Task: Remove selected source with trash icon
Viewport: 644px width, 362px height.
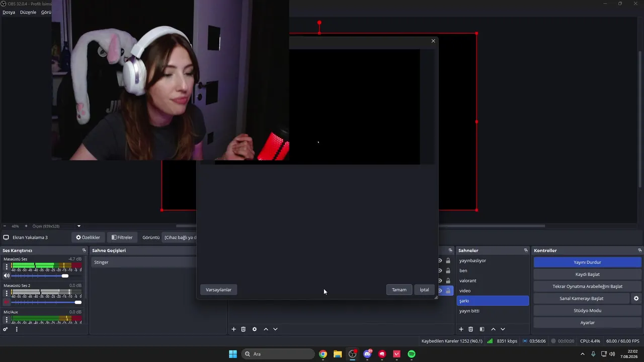Action: pos(244,329)
